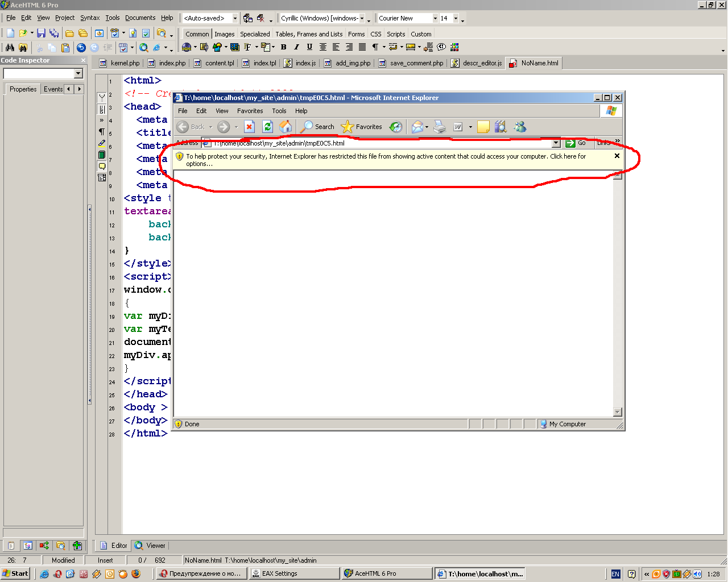
Task: Open the Cyrillic (Windows) encoding dropdown
Action: pyautogui.click(x=362, y=18)
